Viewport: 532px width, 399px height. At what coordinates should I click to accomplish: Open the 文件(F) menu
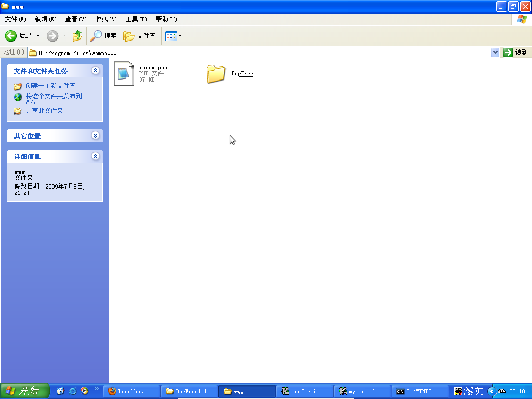[15, 19]
